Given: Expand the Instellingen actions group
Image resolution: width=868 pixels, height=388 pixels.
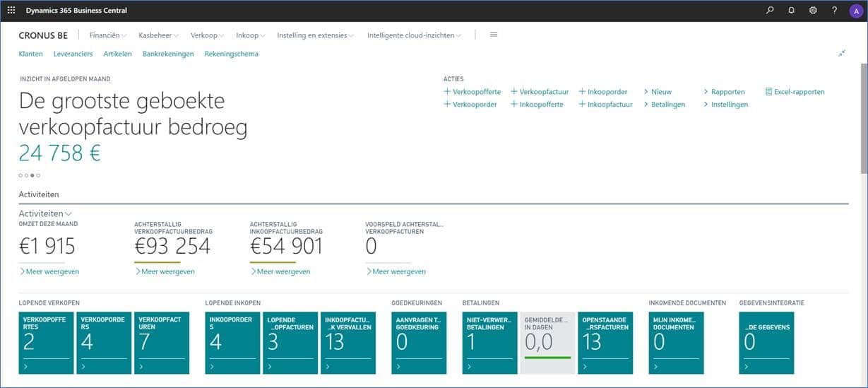Looking at the screenshot, I should [725, 105].
